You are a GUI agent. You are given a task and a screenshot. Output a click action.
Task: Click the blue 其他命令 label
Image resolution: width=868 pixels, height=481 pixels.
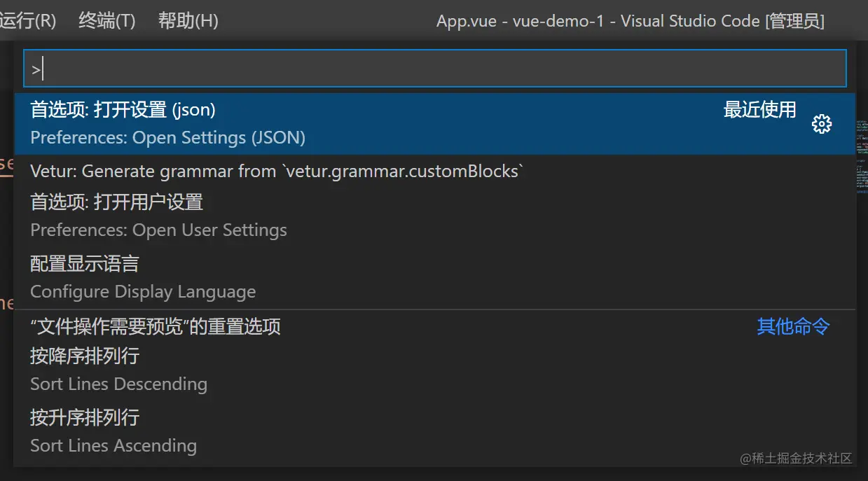pyautogui.click(x=793, y=326)
